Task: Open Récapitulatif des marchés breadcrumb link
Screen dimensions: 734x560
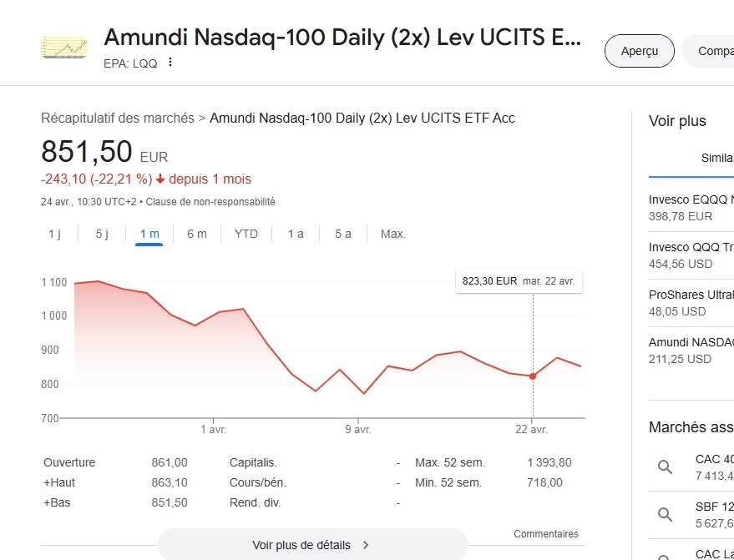Action: [117, 119]
